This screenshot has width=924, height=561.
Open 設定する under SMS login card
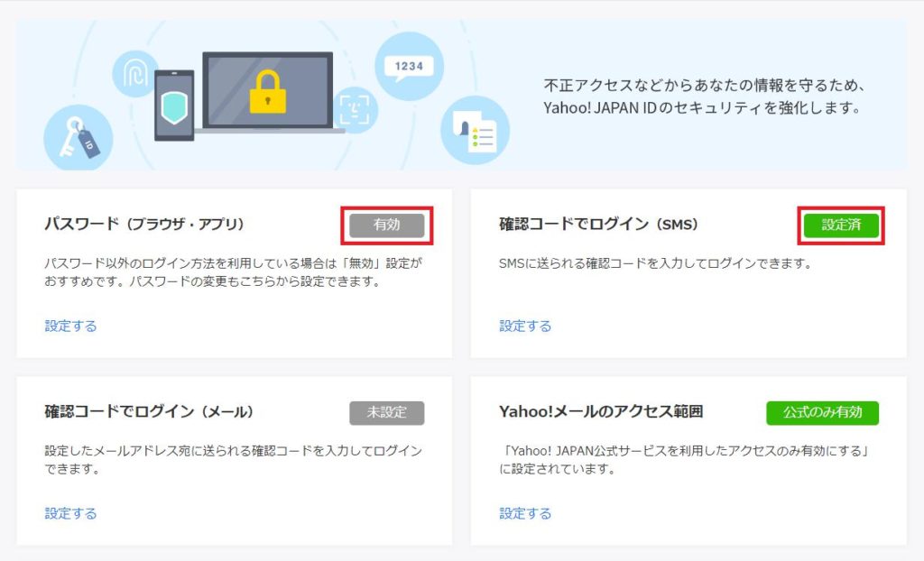click(x=525, y=326)
